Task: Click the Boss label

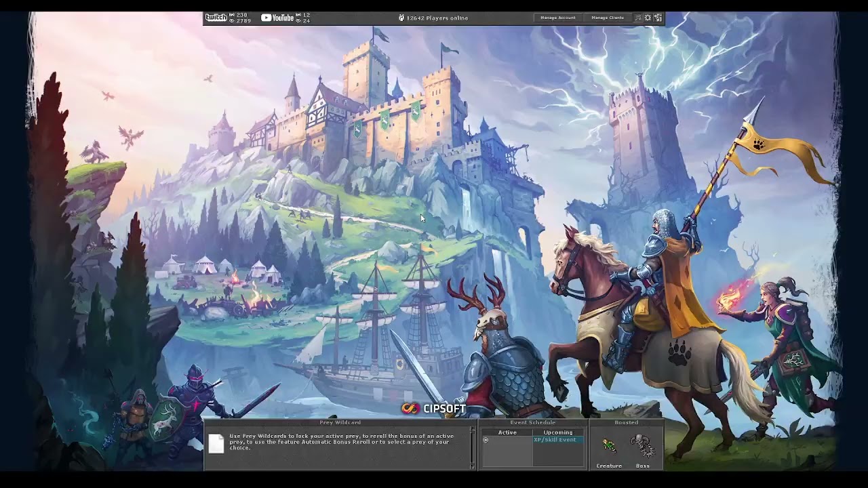Action: (643, 466)
